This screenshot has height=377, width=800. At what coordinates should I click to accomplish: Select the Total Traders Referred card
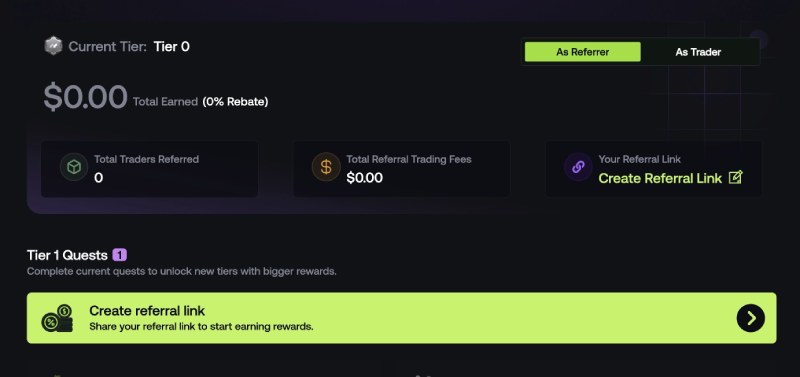149,169
